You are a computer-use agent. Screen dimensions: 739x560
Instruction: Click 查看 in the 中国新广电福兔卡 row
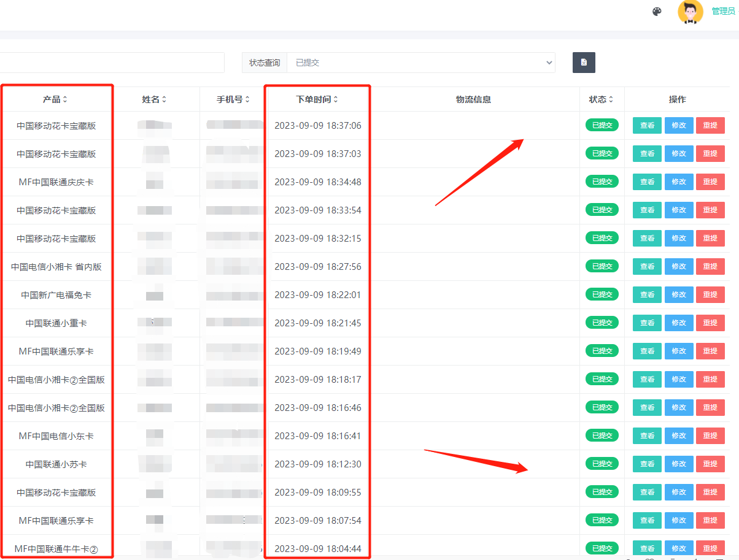coord(647,295)
